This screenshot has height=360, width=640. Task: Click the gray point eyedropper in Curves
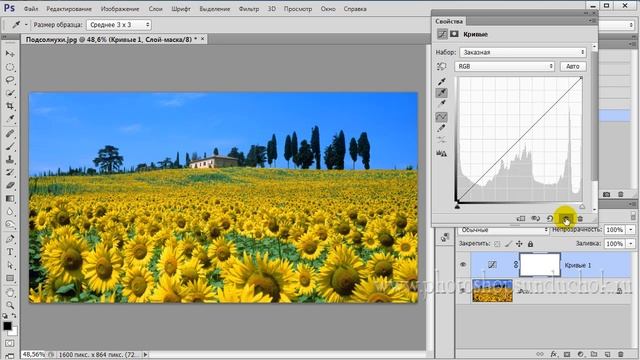click(441, 93)
